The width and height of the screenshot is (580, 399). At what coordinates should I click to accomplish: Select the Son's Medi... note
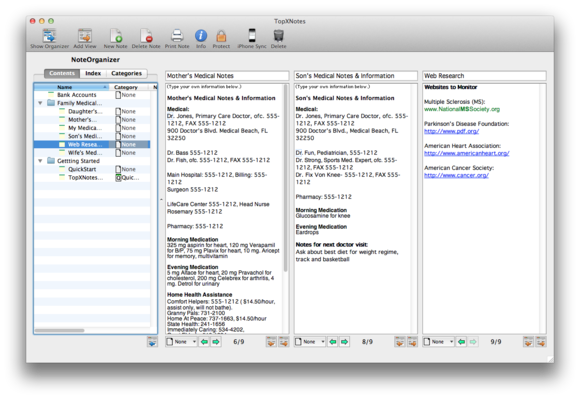(85, 136)
